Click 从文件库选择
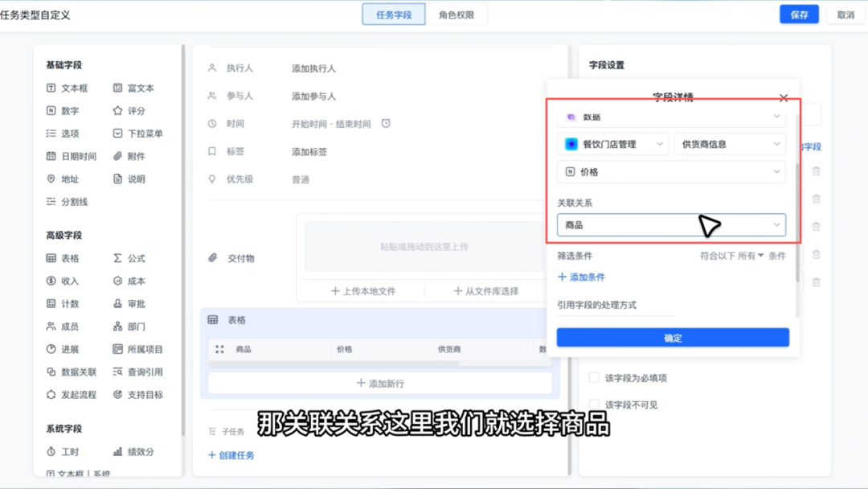 pyautogui.click(x=486, y=290)
